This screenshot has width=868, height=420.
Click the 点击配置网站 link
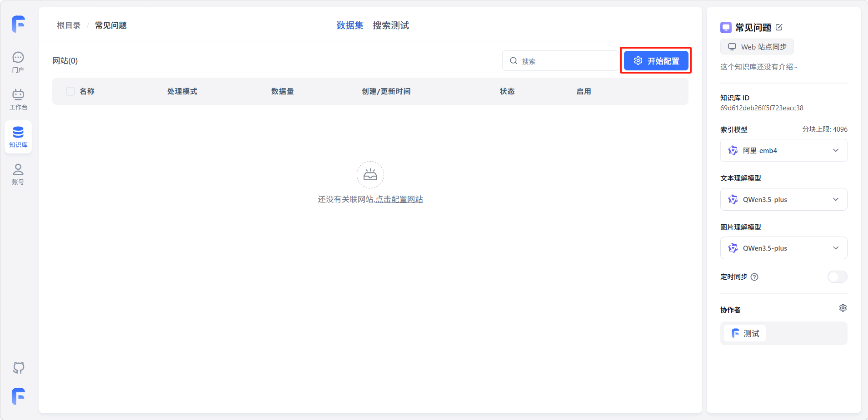tap(399, 199)
